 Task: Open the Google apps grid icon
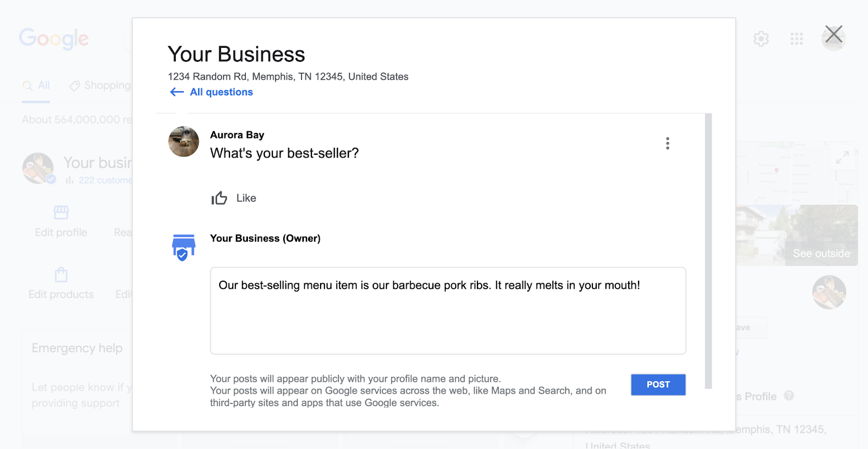point(796,39)
